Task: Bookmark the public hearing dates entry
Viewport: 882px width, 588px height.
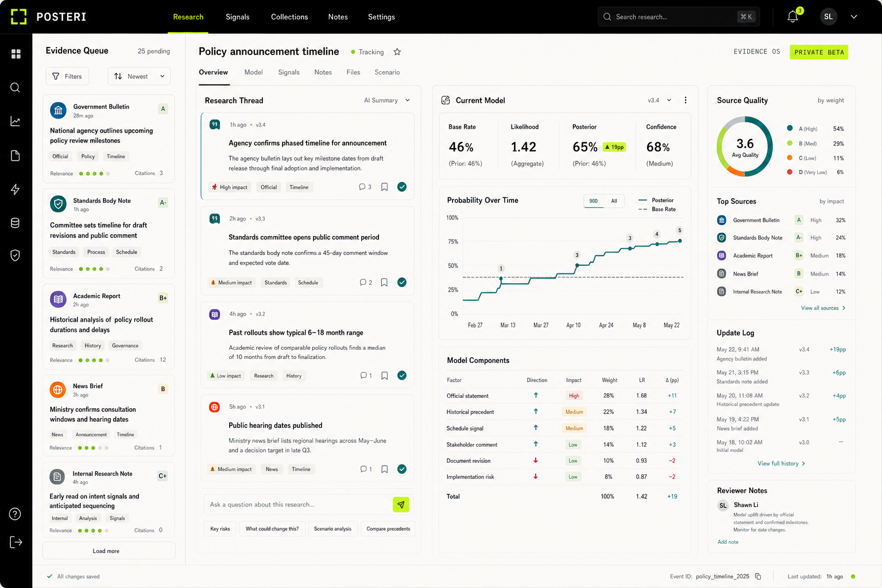Action: (385, 469)
